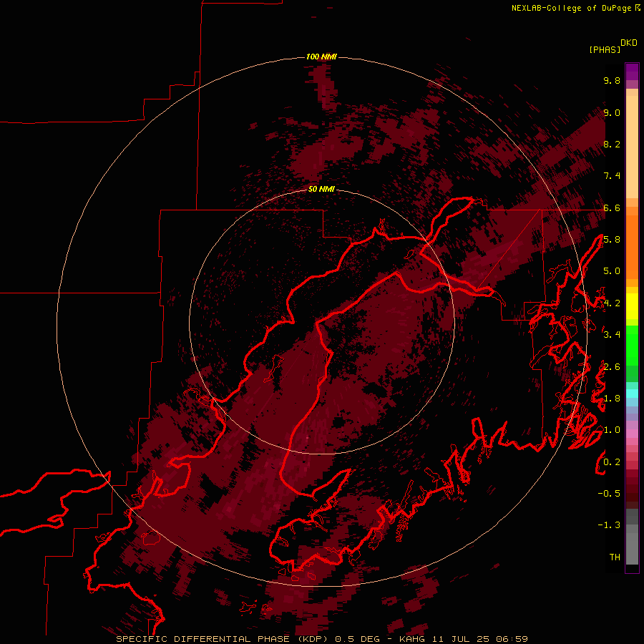Click the 7.4 value on color scale

612,176
